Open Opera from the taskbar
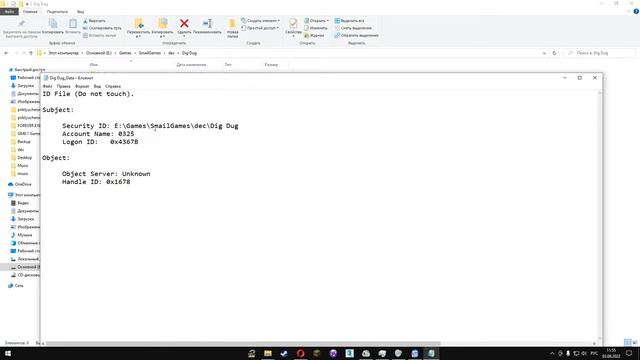 (x=300, y=353)
